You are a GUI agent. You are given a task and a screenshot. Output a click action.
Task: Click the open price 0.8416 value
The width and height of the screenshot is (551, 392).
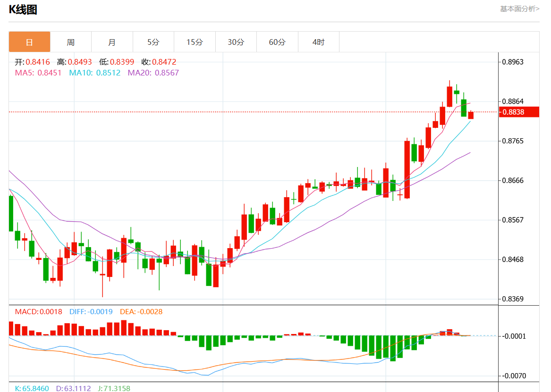click(38, 62)
